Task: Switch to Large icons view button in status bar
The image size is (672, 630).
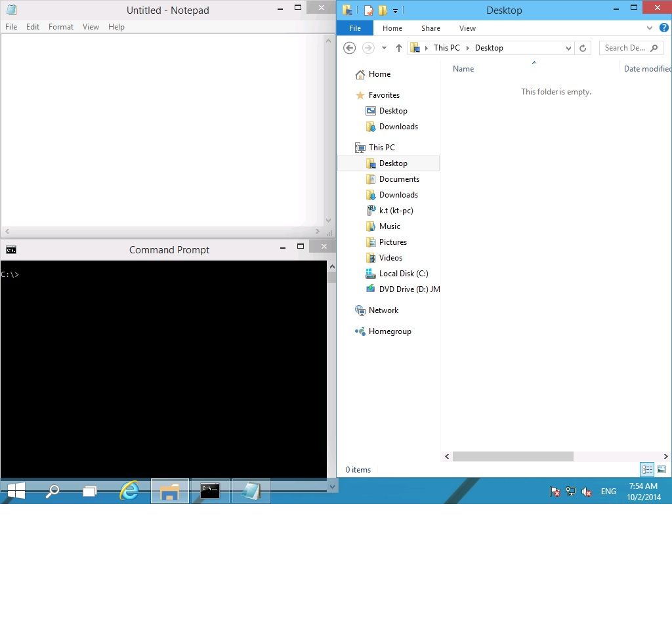Action: point(661,470)
